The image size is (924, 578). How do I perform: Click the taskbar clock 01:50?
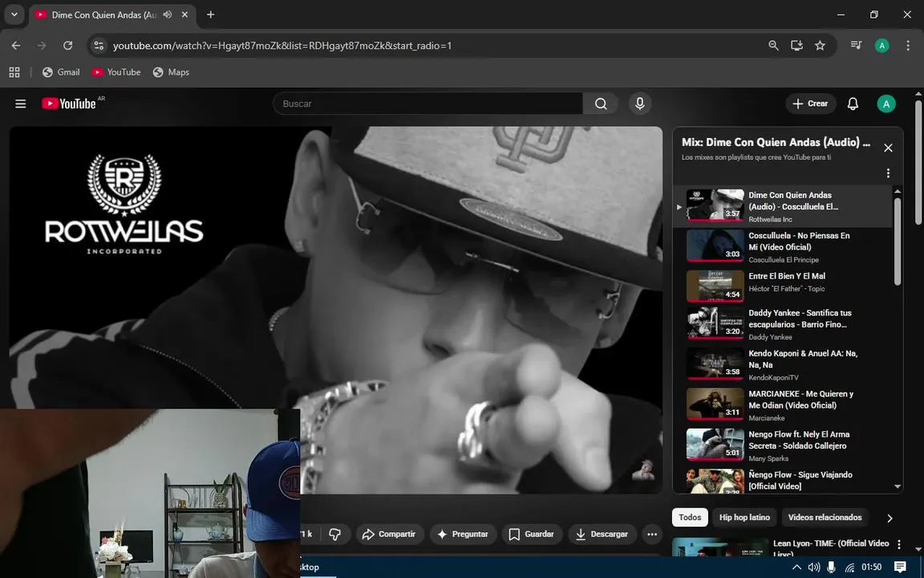[x=872, y=568]
